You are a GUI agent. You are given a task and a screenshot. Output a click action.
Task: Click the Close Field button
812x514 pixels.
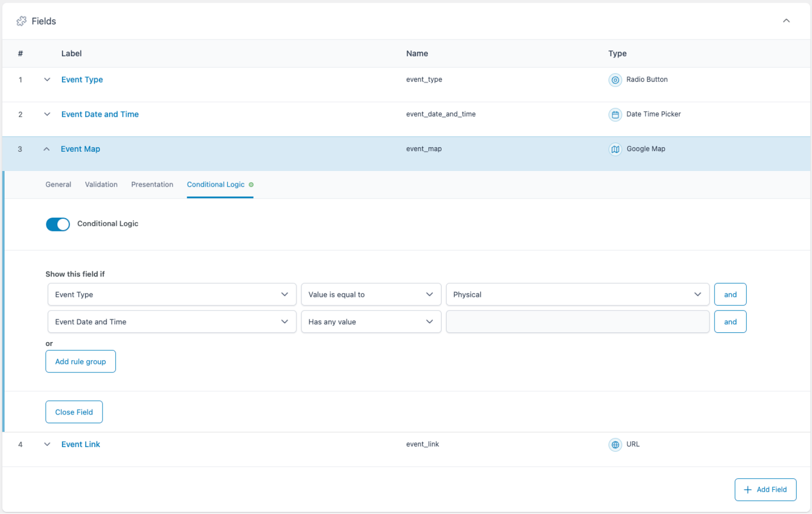click(x=74, y=412)
